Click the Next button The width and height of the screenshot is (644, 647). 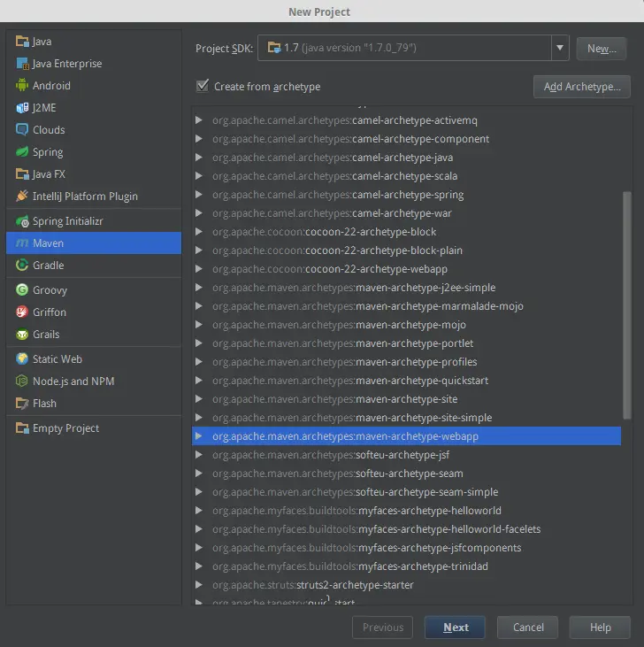coord(456,628)
